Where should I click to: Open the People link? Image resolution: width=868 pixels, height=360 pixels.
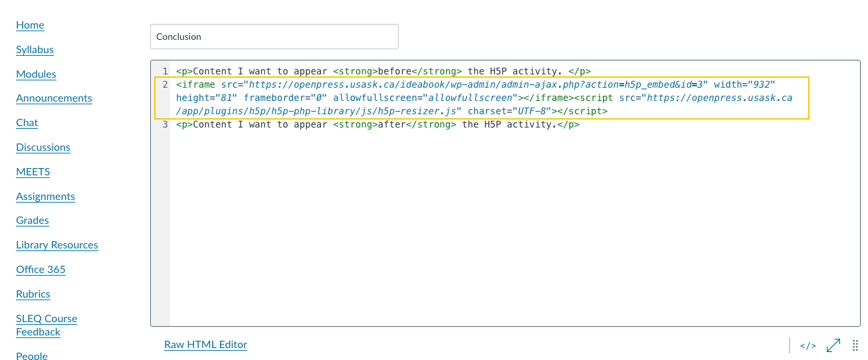[32, 356]
